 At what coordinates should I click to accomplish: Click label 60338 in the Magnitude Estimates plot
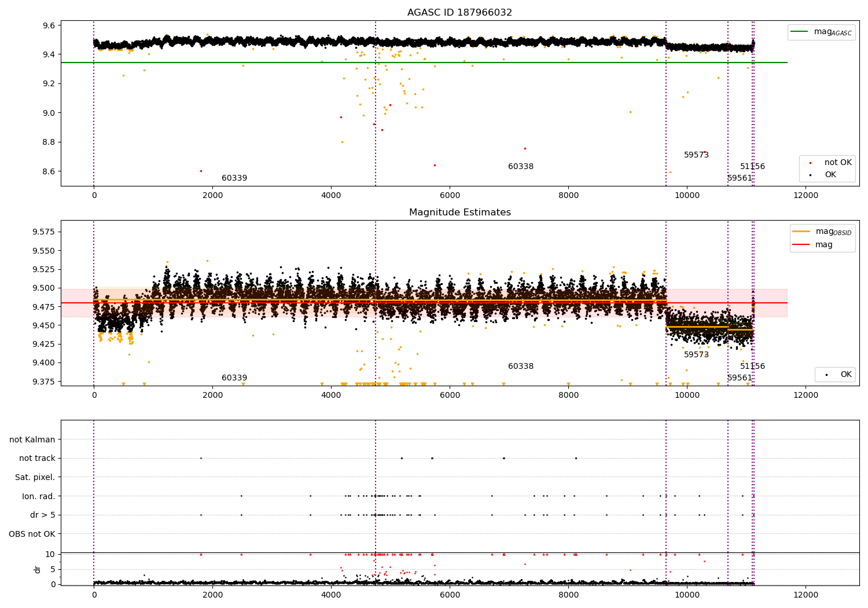pos(521,366)
